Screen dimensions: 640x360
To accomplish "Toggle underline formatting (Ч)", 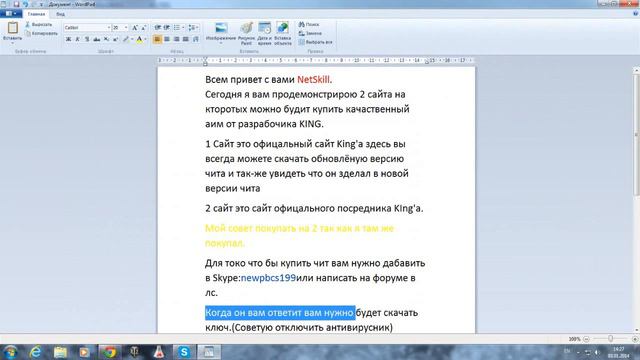I will point(87,39).
